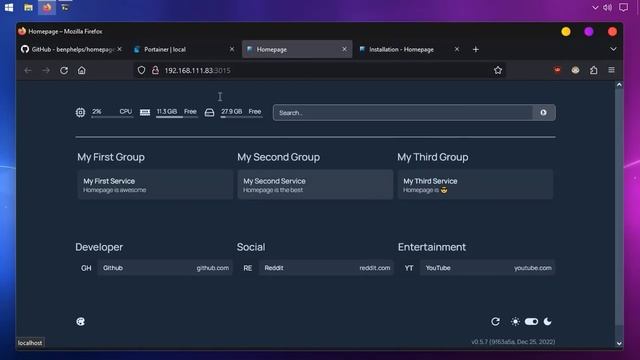The height and width of the screenshot is (360, 640).
Task: Click the My Second Group heading
Action: (x=279, y=157)
